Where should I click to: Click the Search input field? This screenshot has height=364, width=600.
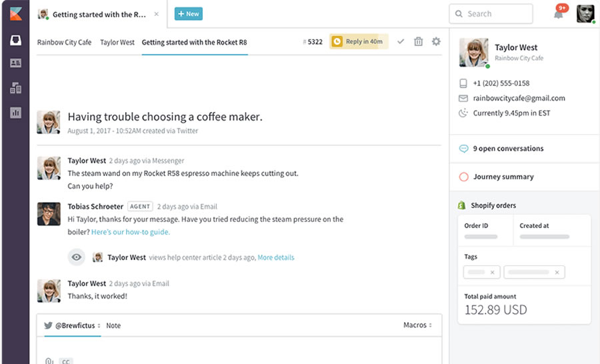(x=491, y=14)
